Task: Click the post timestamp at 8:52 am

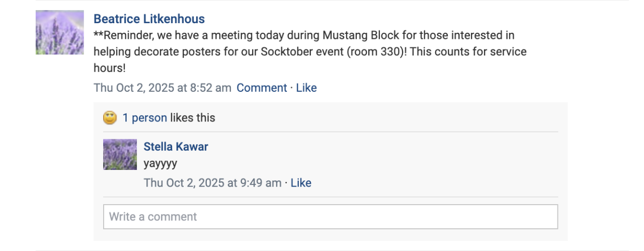Action: 162,88
